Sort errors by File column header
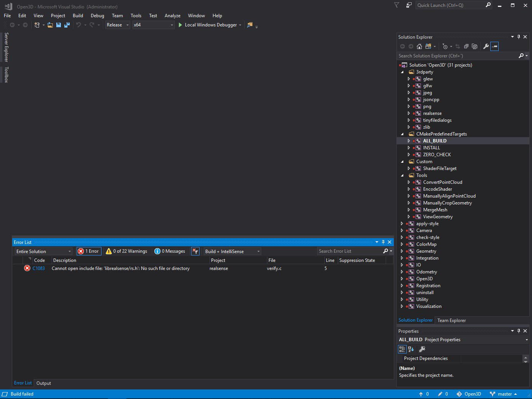The image size is (532, 399). [295, 260]
